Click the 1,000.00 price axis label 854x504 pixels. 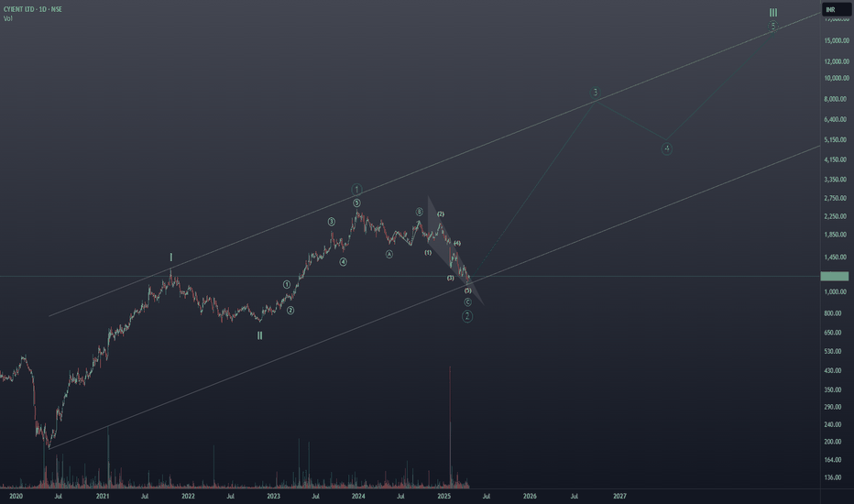[837, 292]
